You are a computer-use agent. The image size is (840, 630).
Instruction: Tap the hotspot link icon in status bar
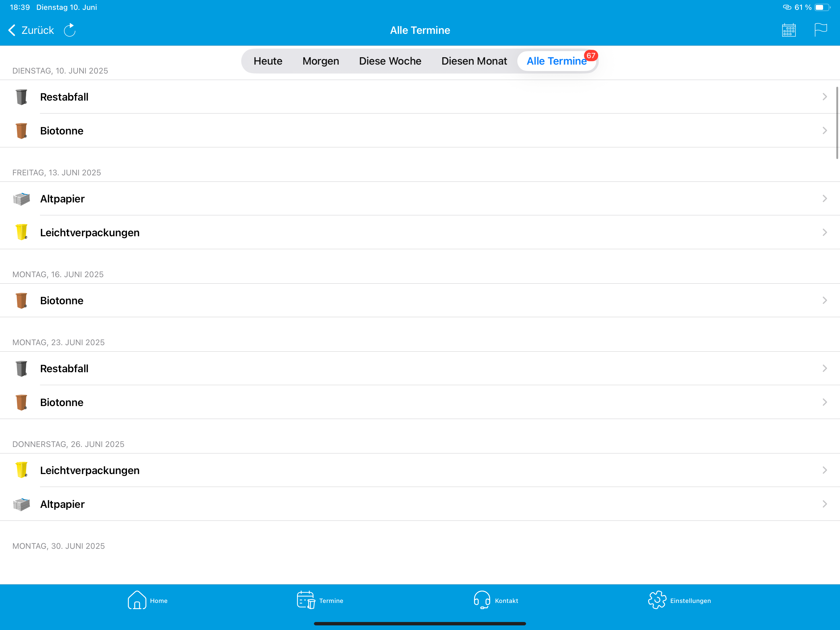[x=787, y=7]
